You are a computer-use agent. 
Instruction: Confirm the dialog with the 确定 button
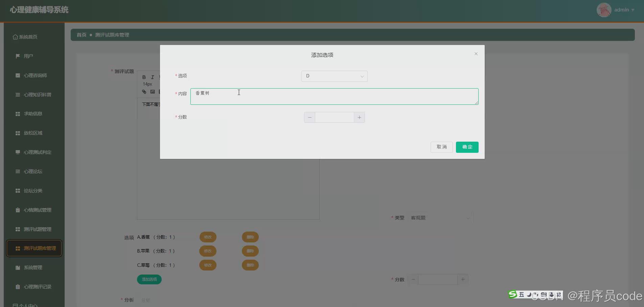coord(467,147)
